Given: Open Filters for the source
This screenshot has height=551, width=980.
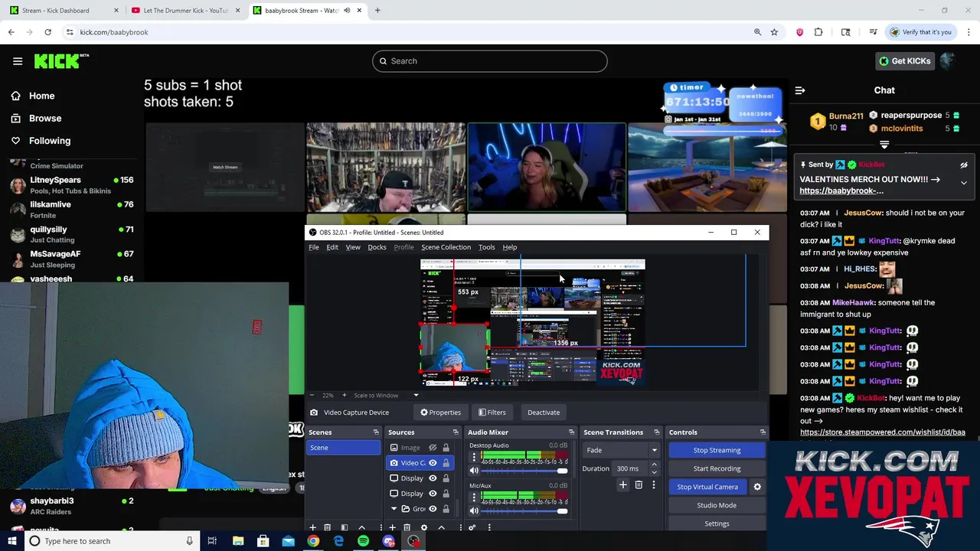Looking at the screenshot, I should tap(492, 412).
